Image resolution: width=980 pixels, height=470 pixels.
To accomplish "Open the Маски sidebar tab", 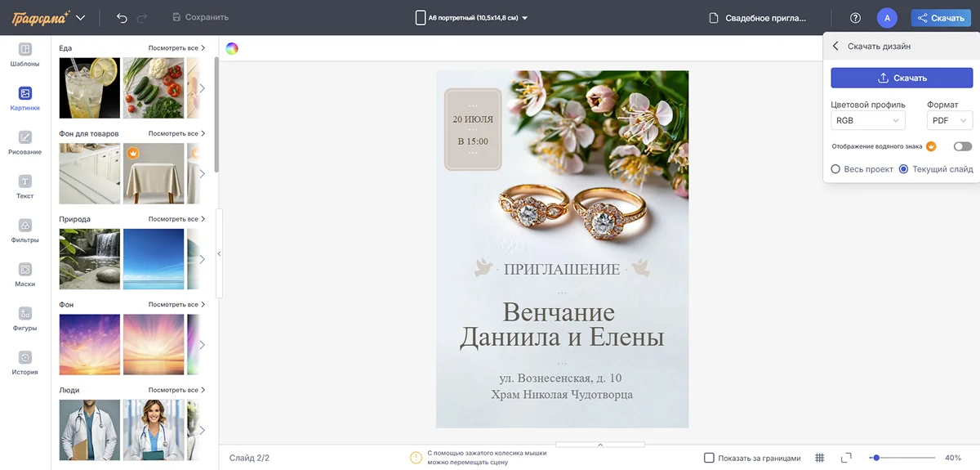I will pos(25,275).
